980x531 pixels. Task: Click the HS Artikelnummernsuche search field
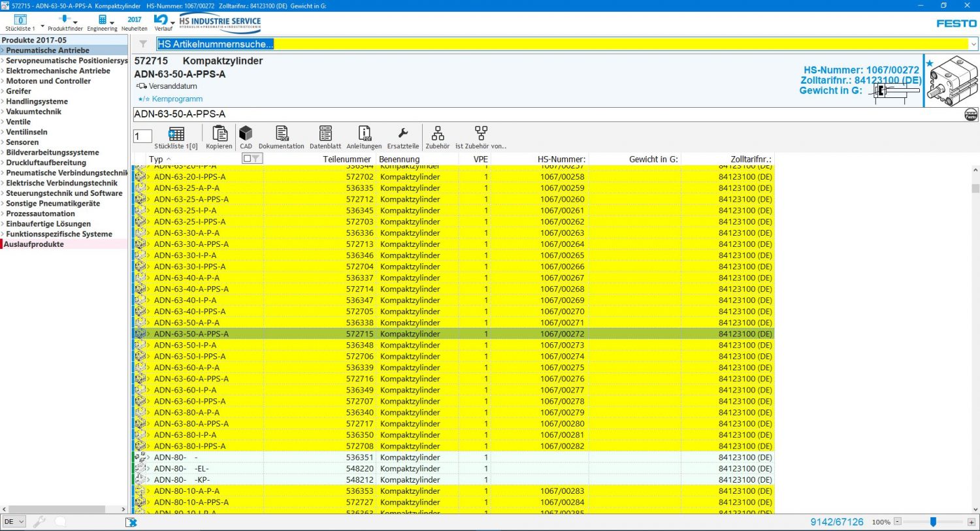point(561,44)
